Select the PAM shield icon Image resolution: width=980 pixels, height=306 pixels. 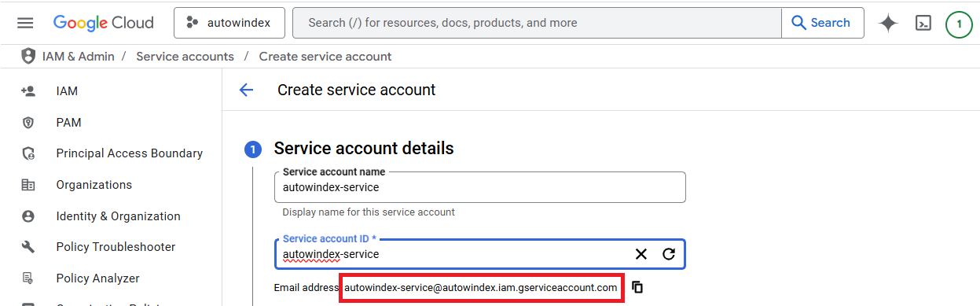click(x=28, y=123)
